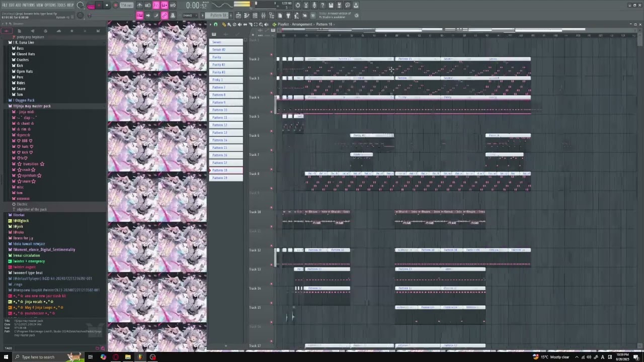Select the Select tool in Playlist toolbar
The width and height of the screenshot is (644, 362).
256,24
